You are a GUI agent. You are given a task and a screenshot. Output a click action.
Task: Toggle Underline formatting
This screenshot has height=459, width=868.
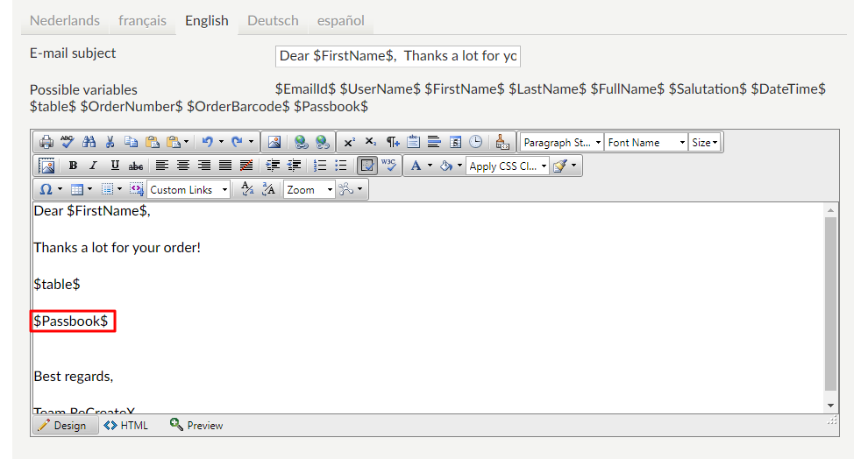pos(114,166)
